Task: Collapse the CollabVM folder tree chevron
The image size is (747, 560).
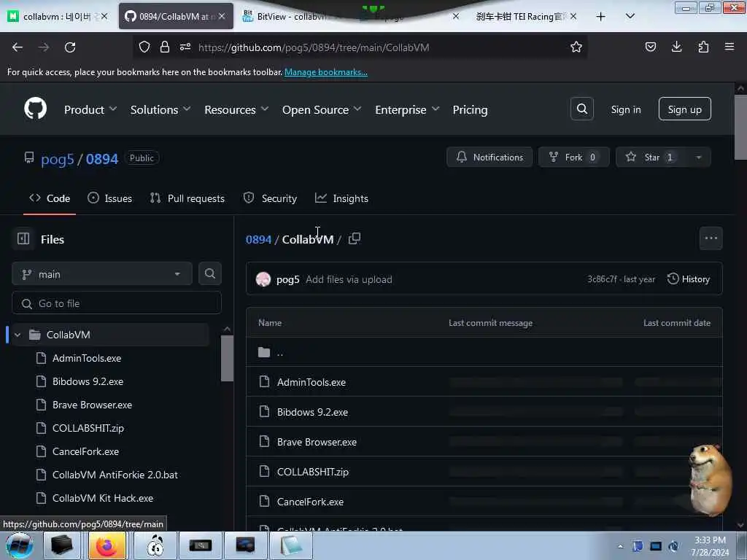Action: point(18,335)
